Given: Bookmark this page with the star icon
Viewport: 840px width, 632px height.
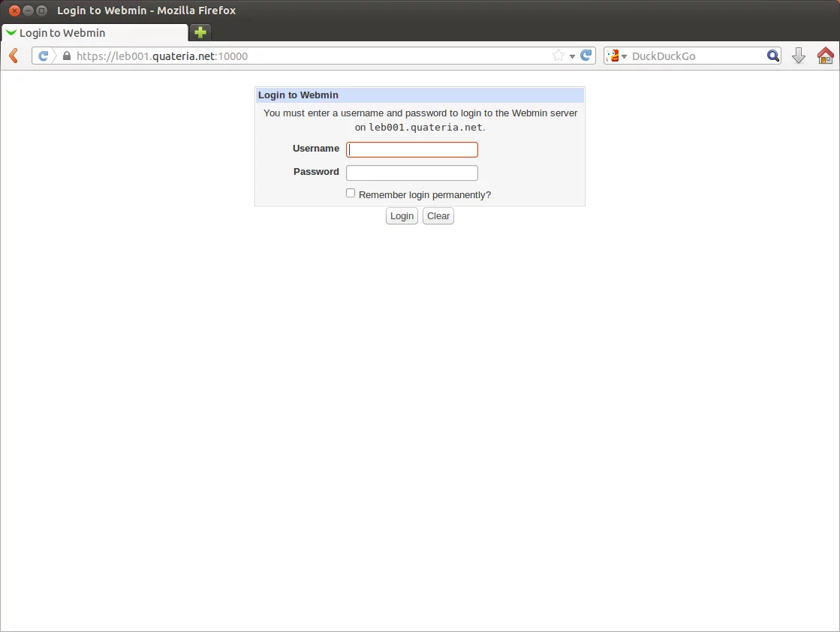Looking at the screenshot, I should tap(558, 56).
